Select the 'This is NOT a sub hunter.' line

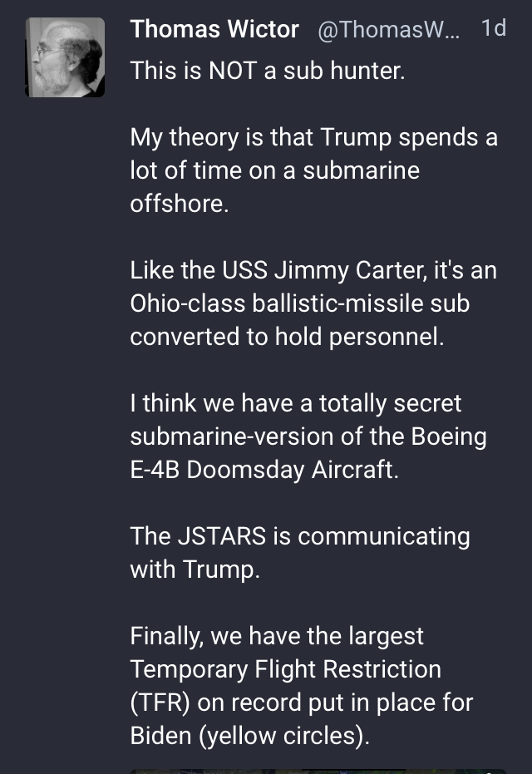point(268,71)
